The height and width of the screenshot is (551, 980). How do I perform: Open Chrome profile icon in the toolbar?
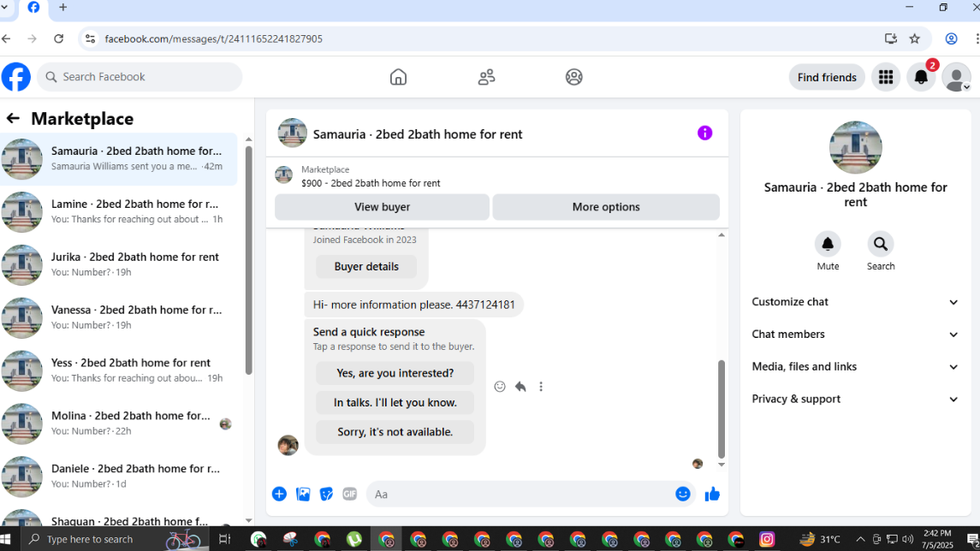pyautogui.click(x=951, y=39)
